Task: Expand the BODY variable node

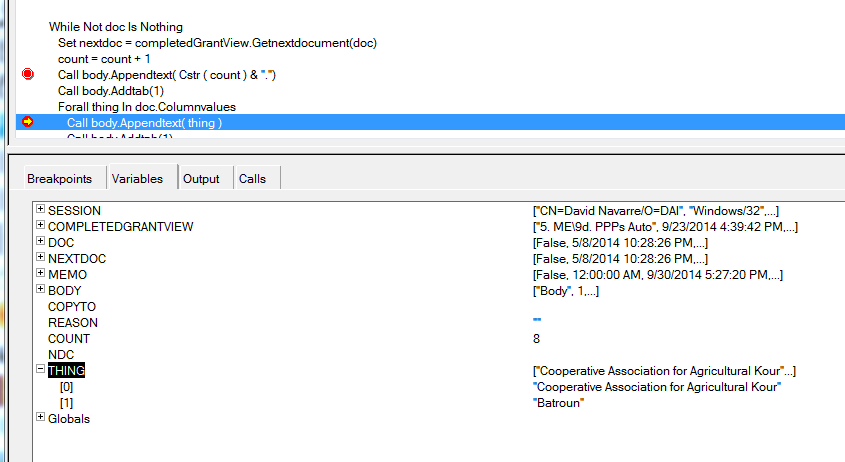Action: tap(40, 290)
